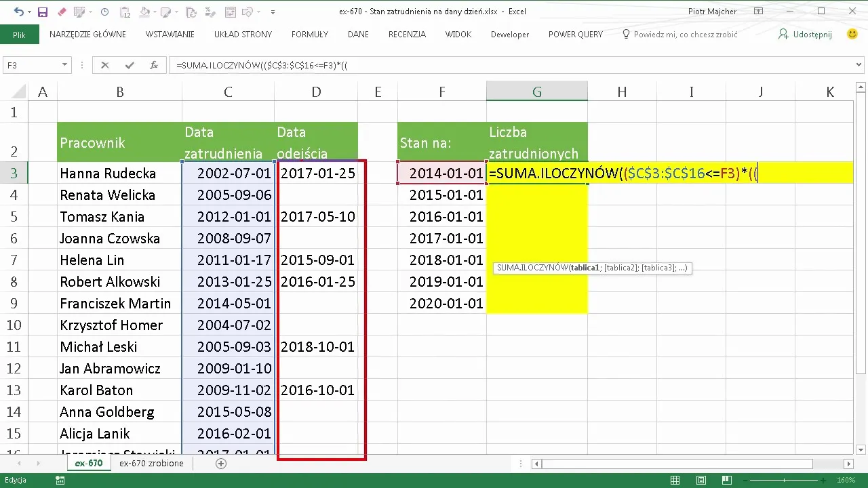
Task: Click the pink eraser icon in quick access
Action: coord(62,12)
